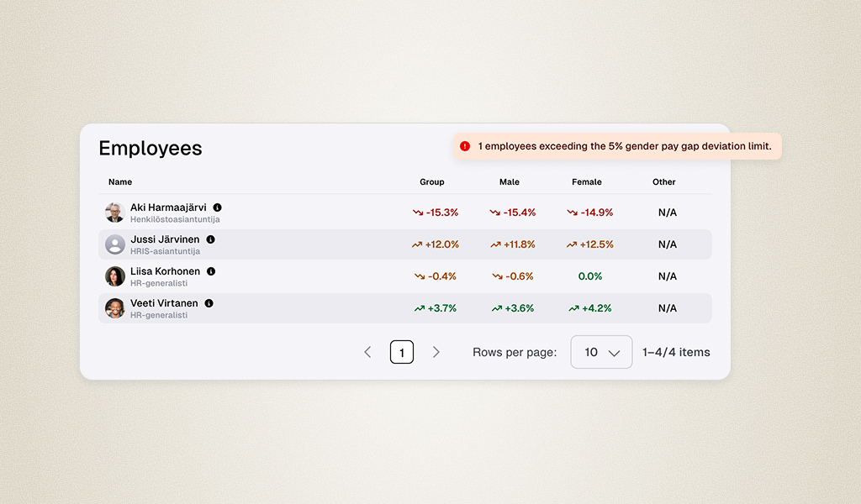This screenshot has width=861, height=504.
Task: Click the info icon beside Liisa Korhonen
Action: 211,271
